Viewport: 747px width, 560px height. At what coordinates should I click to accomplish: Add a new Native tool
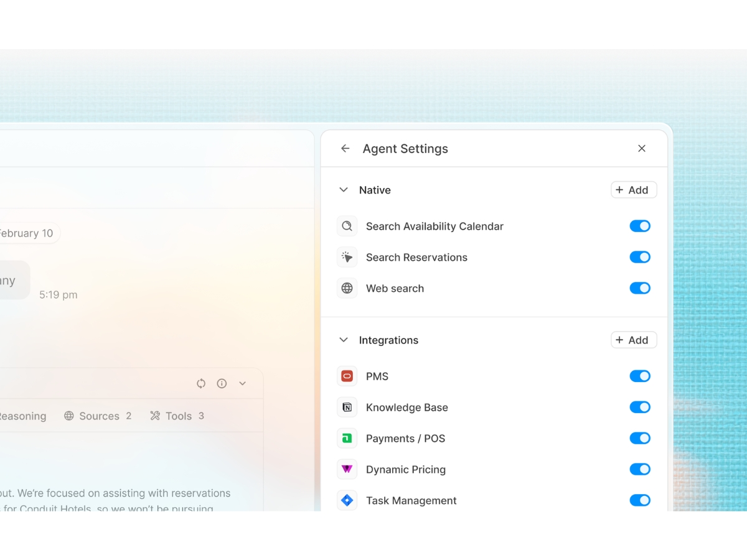coord(634,190)
